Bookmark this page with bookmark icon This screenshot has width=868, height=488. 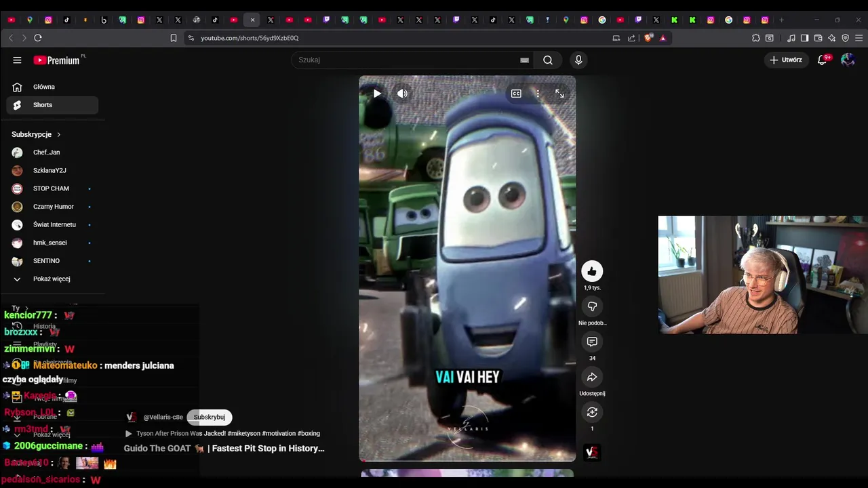(x=174, y=38)
